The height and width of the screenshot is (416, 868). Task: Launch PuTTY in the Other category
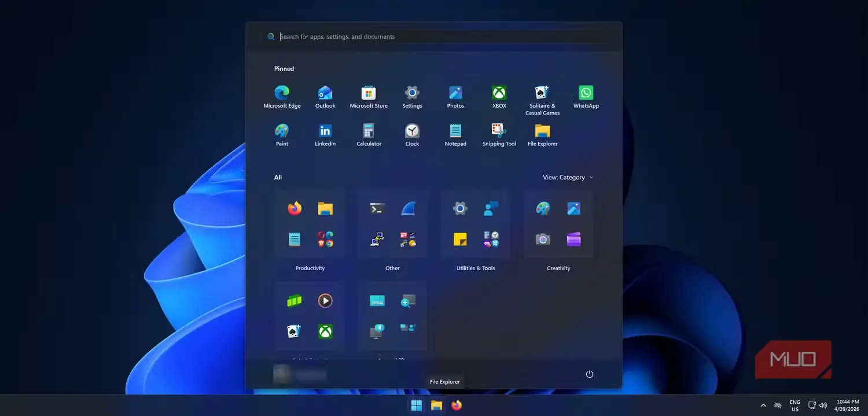click(377, 239)
